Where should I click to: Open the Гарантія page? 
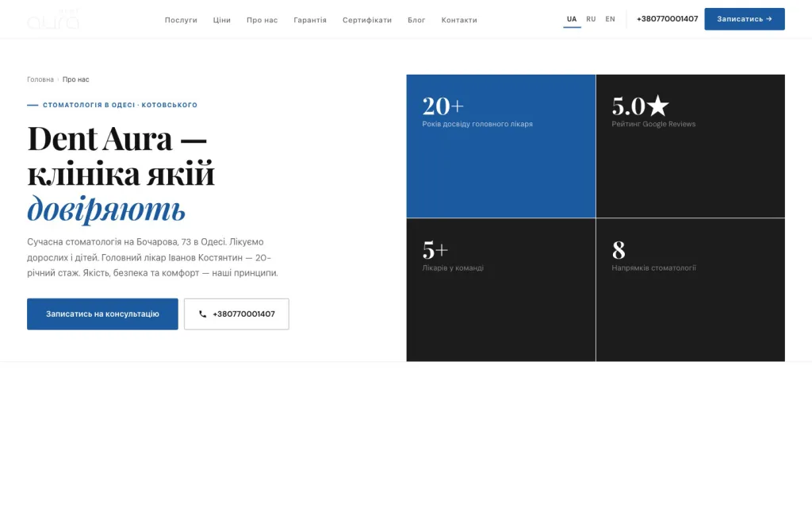coord(310,20)
